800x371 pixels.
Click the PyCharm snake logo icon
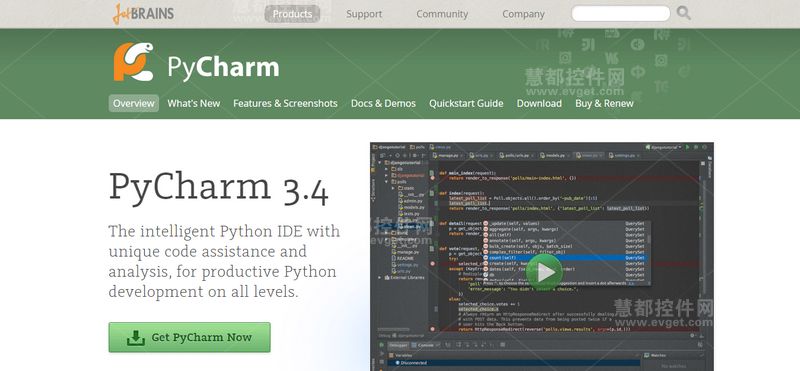(133, 62)
